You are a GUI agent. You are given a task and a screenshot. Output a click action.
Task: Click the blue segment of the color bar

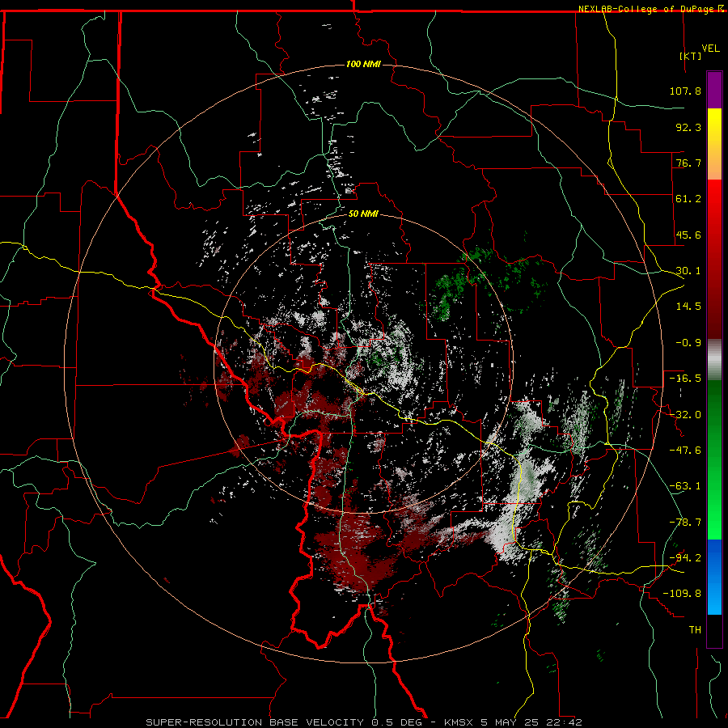click(714, 577)
